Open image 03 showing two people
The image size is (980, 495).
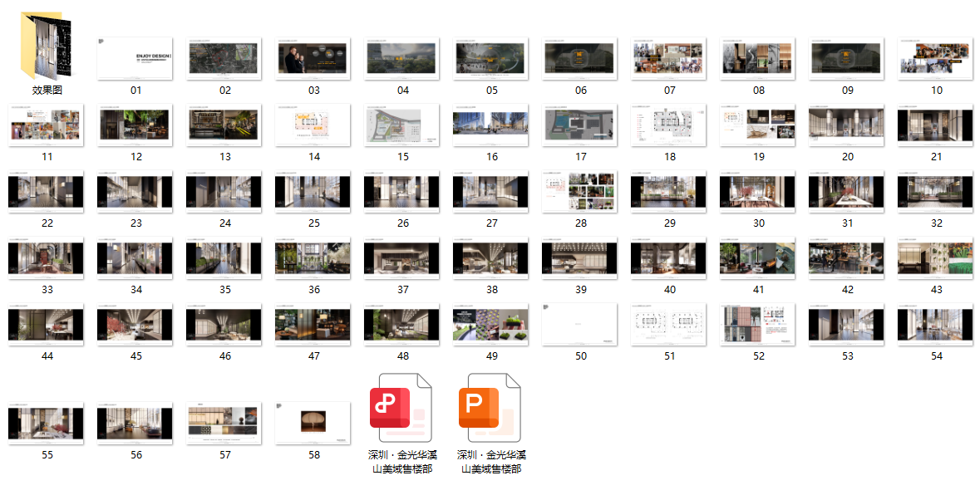pos(313,59)
